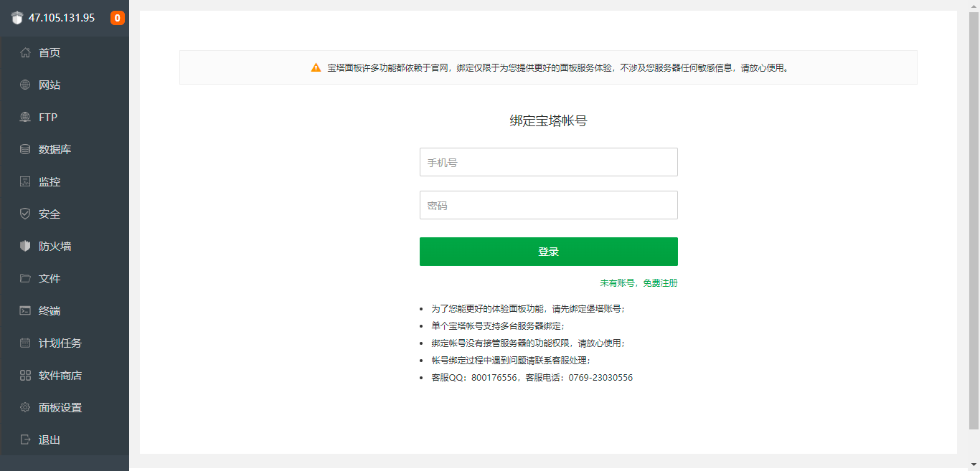Image resolution: width=980 pixels, height=471 pixels.
Task: Open 文件 in the sidebar
Action: (x=65, y=278)
